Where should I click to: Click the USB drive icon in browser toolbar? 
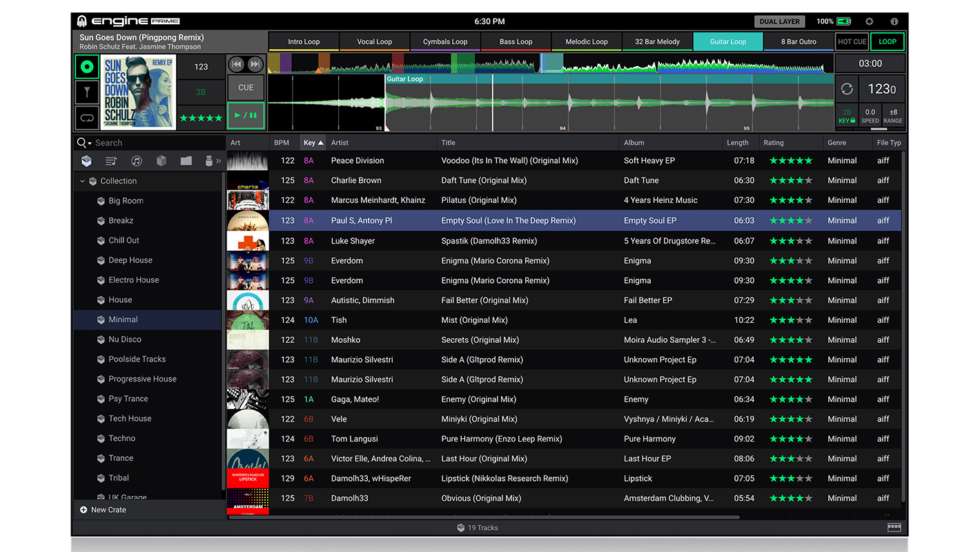[x=209, y=161]
